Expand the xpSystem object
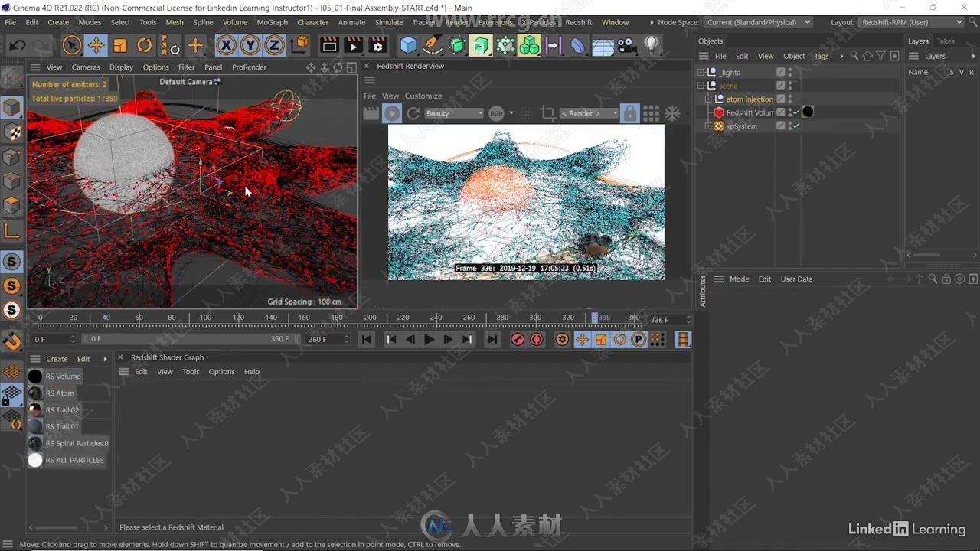 [x=708, y=126]
